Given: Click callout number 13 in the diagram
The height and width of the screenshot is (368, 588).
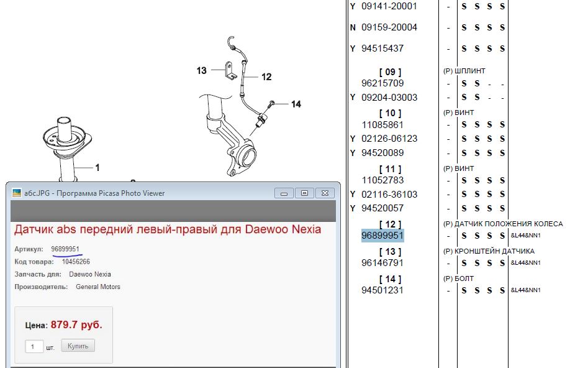Looking at the screenshot, I should click(201, 71).
